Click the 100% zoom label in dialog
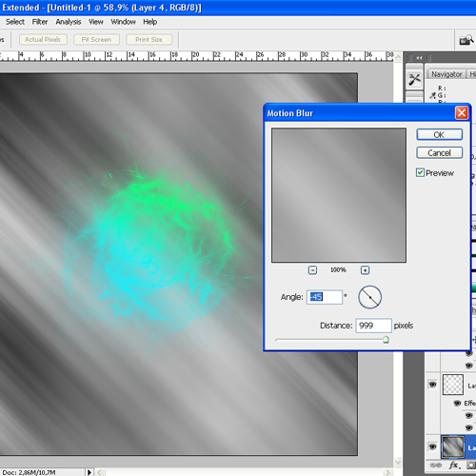Viewport: 476px width, 476px height. coord(338,270)
